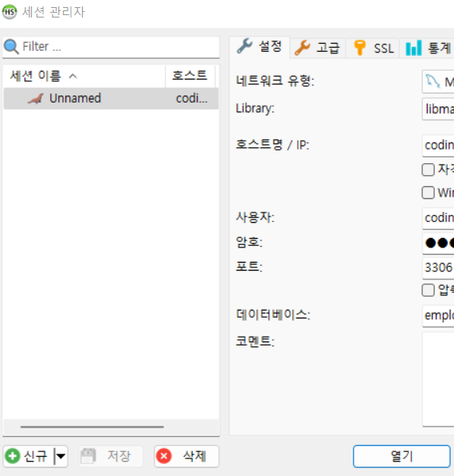Sort by 세션 이름 column header
Image resolution: width=454 pixels, height=476 pixels.
84,76
